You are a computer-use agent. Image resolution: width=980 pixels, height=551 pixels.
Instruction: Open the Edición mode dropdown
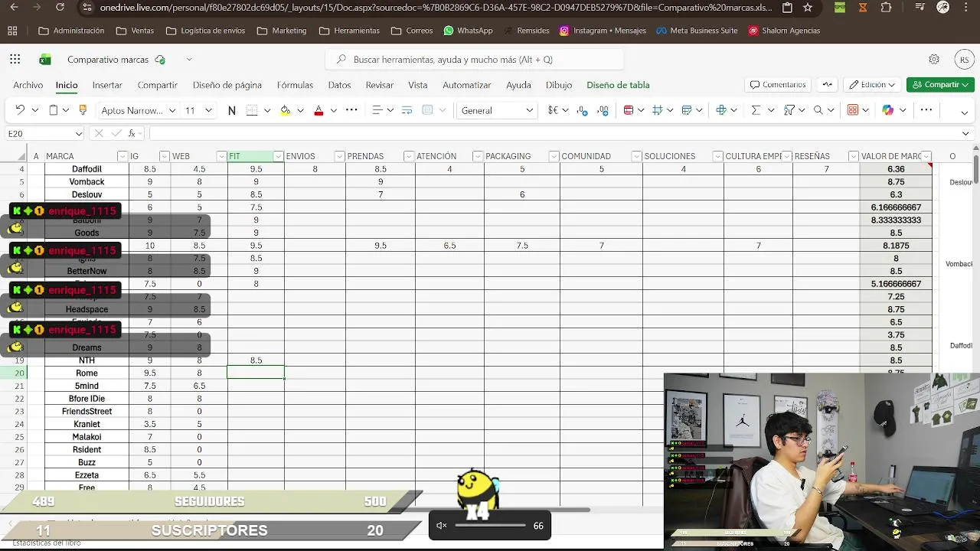click(872, 85)
